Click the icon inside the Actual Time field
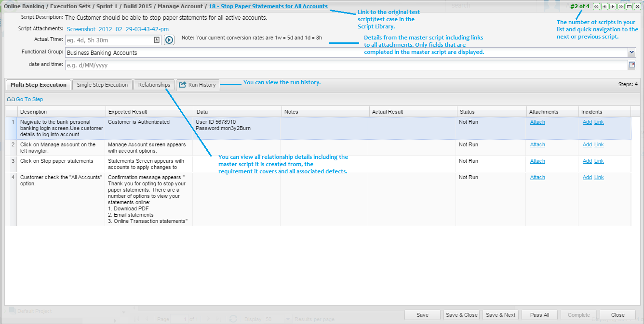The height and width of the screenshot is (324, 644). tap(157, 40)
